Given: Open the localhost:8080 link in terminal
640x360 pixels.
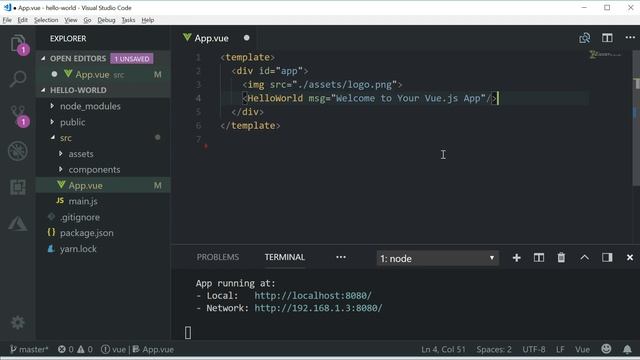Looking at the screenshot, I should point(313,296).
